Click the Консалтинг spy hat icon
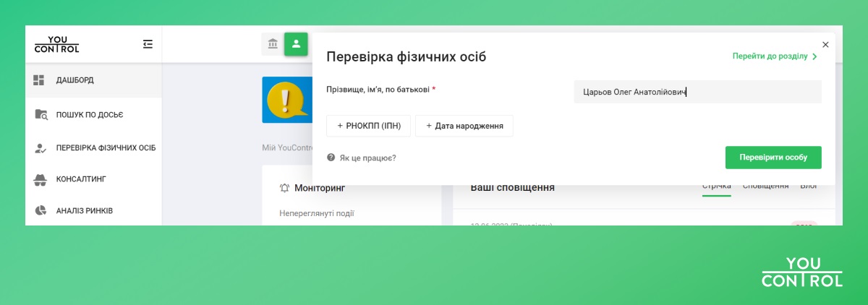The width and height of the screenshot is (868, 305). (x=41, y=179)
